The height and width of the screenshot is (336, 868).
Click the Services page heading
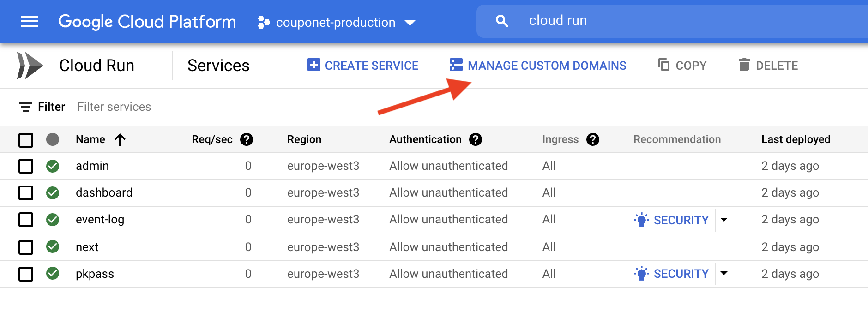coord(218,66)
